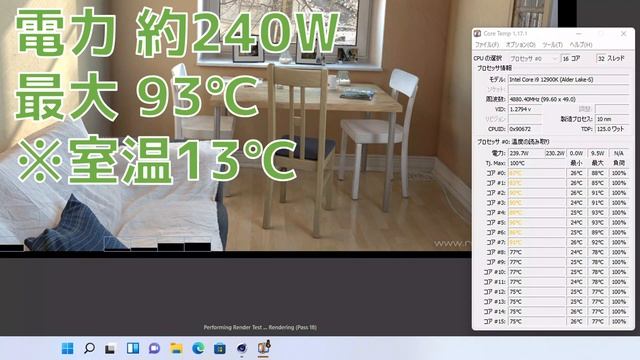
Task: Open the オプション menu in Core Temp
Action: pos(520,44)
